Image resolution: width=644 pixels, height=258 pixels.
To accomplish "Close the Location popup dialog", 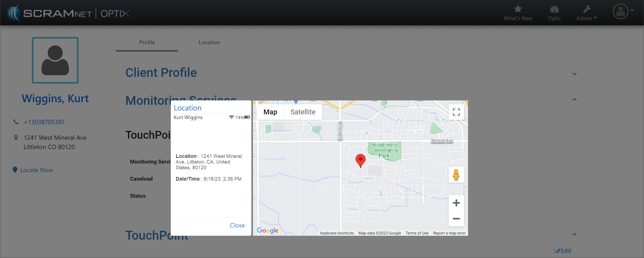I will tap(237, 225).
